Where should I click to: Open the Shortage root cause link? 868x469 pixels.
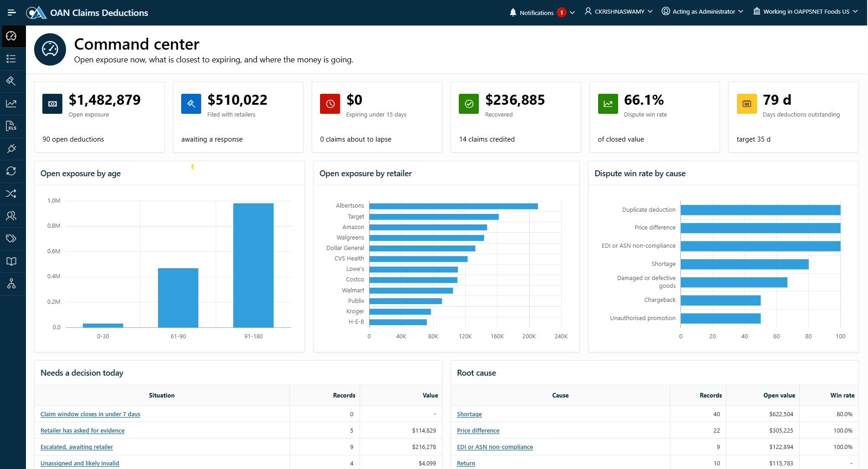tap(469, 414)
